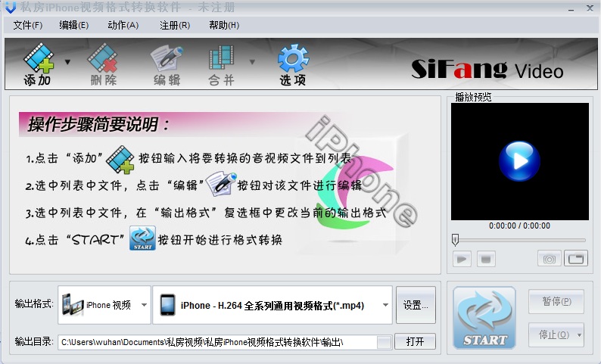The image size is (601, 364).
Task: Open the 帮助(H) menu
Action: coord(224,25)
